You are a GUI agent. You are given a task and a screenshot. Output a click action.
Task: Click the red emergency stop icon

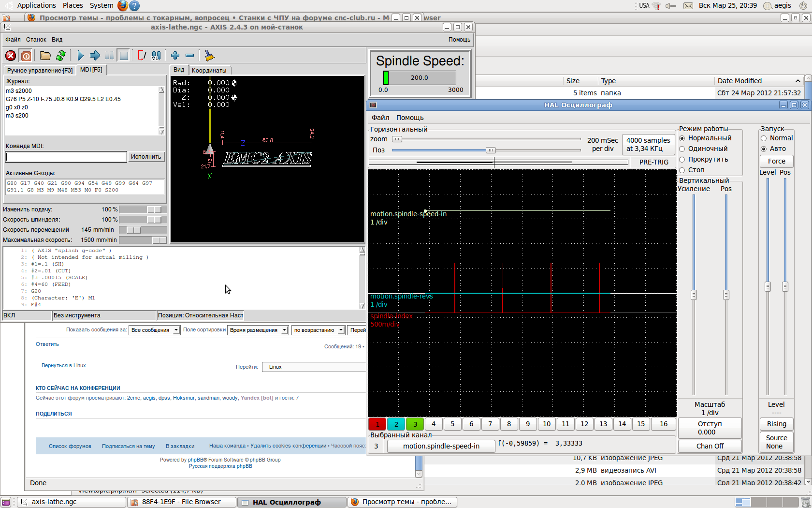[11, 56]
